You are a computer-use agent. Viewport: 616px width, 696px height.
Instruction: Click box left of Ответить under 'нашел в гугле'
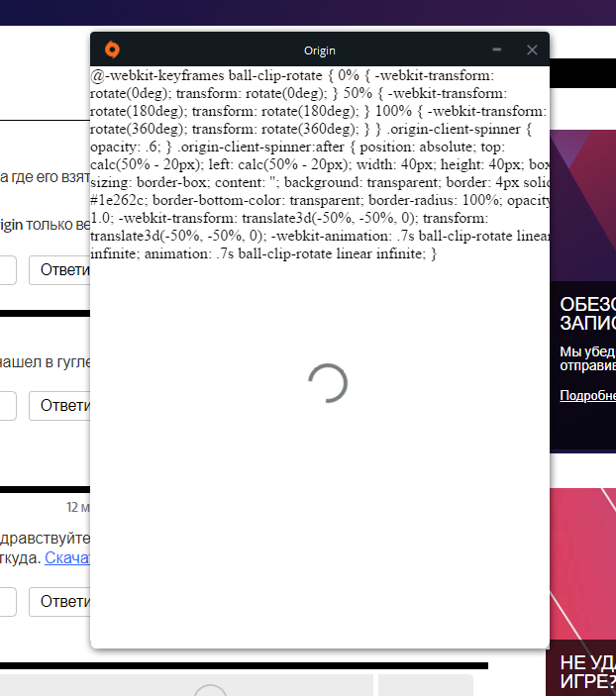[x=7, y=405]
